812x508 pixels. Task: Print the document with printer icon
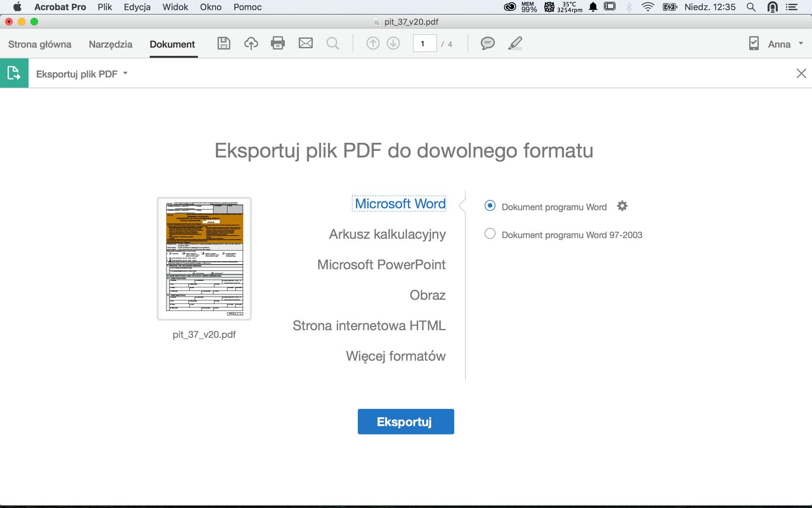pyautogui.click(x=278, y=43)
